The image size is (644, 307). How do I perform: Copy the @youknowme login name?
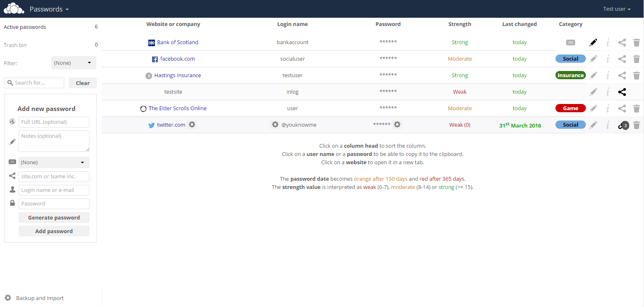(x=299, y=125)
